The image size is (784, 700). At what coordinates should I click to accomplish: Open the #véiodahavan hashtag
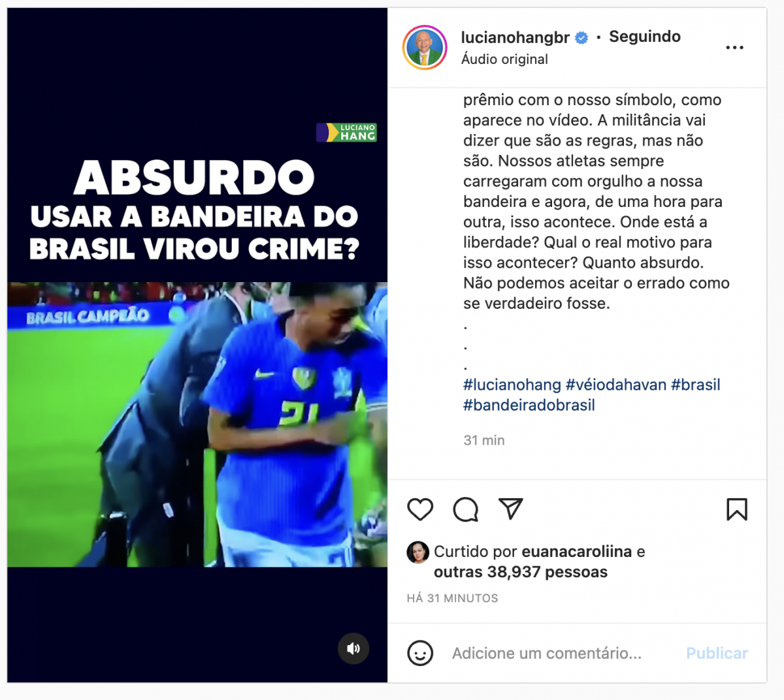[x=616, y=385]
